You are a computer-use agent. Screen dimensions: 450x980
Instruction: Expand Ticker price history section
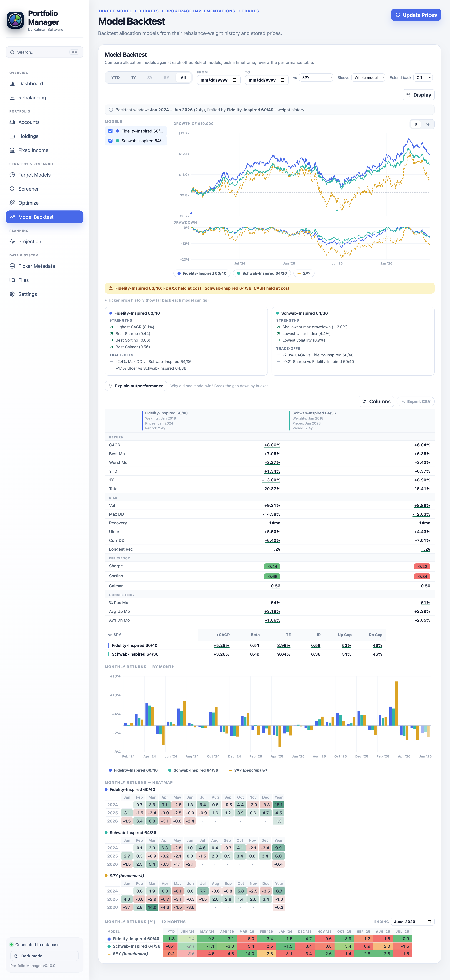[157, 300]
